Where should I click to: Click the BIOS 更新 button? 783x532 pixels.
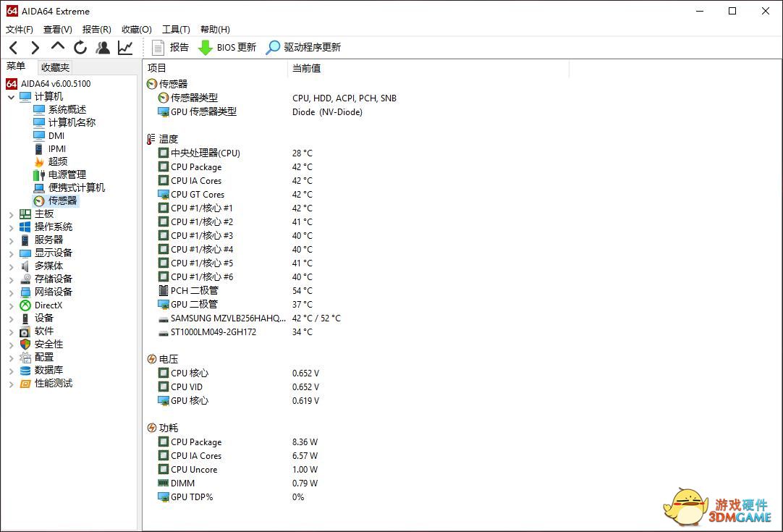pos(227,48)
